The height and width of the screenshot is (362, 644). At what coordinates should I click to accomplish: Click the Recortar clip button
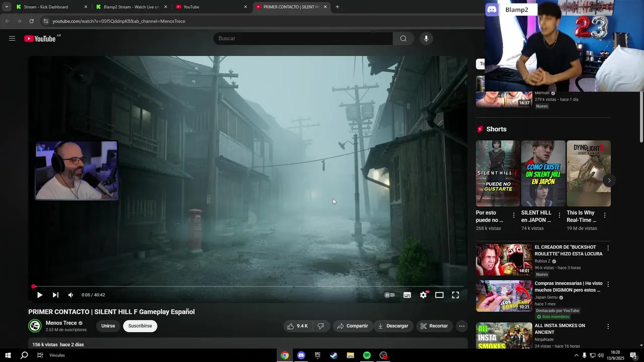tap(434, 326)
